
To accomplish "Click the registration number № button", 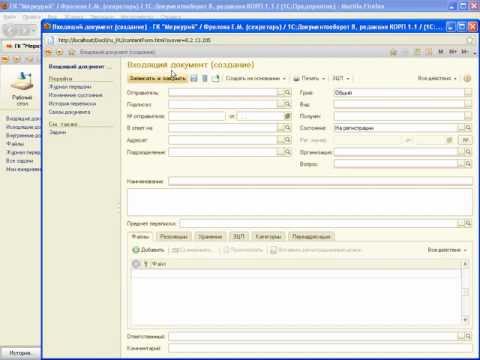I will pyautogui.click(x=466, y=140).
